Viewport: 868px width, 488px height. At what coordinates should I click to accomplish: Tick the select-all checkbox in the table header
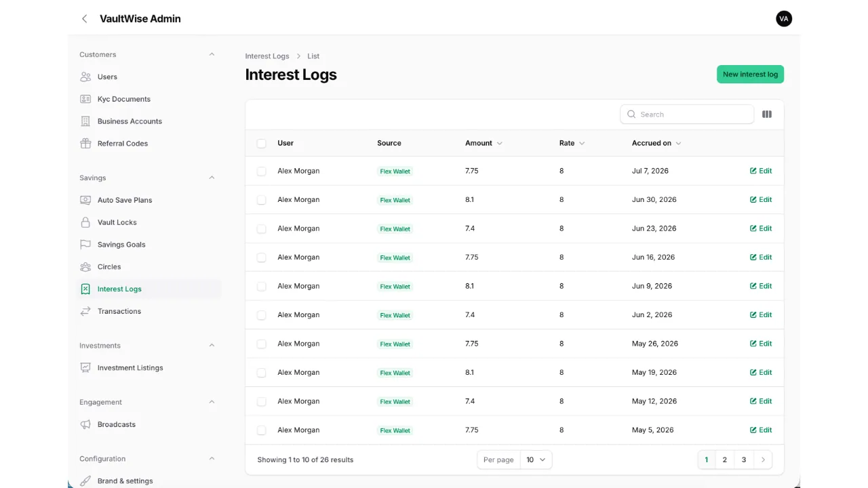(x=262, y=143)
